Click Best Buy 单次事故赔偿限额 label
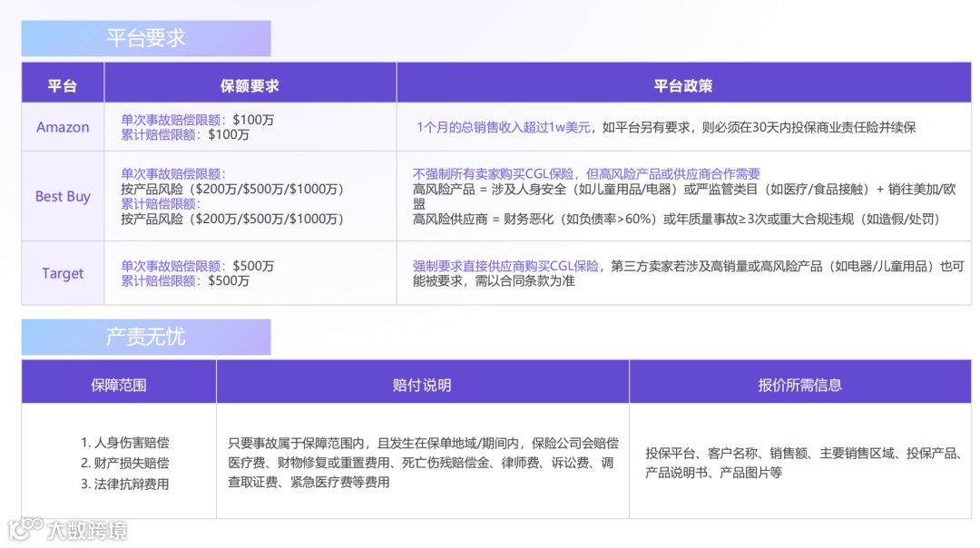The width and height of the screenshot is (980, 548). [173, 173]
